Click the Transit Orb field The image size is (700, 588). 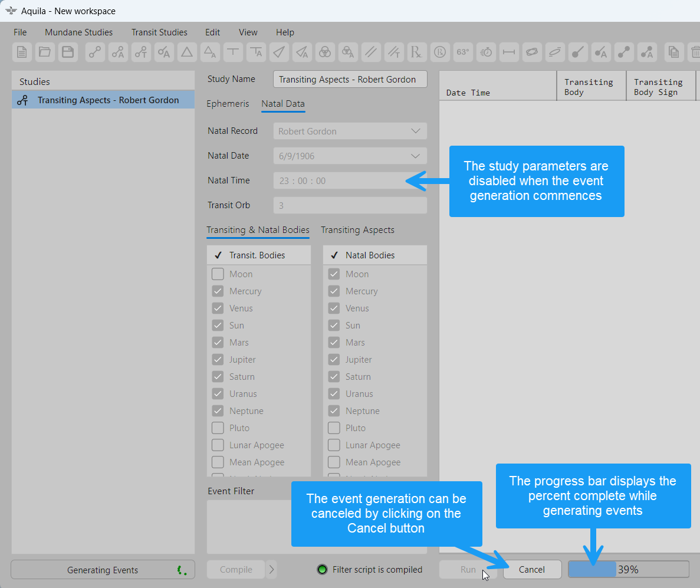(350, 205)
